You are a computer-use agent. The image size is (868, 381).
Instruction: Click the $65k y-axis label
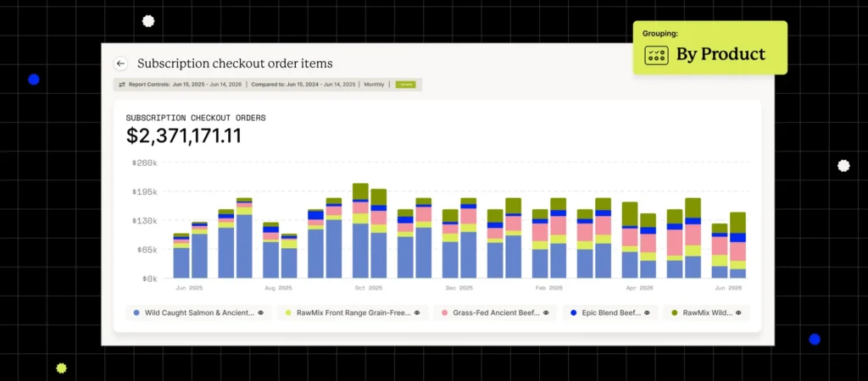[x=146, y=250]
